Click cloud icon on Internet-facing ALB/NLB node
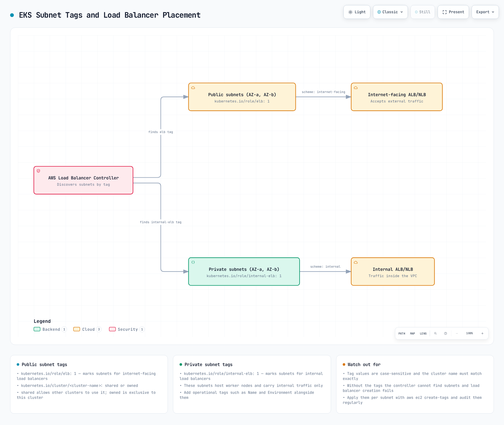This screenshot has width=504, height=425. coord(356,88)
